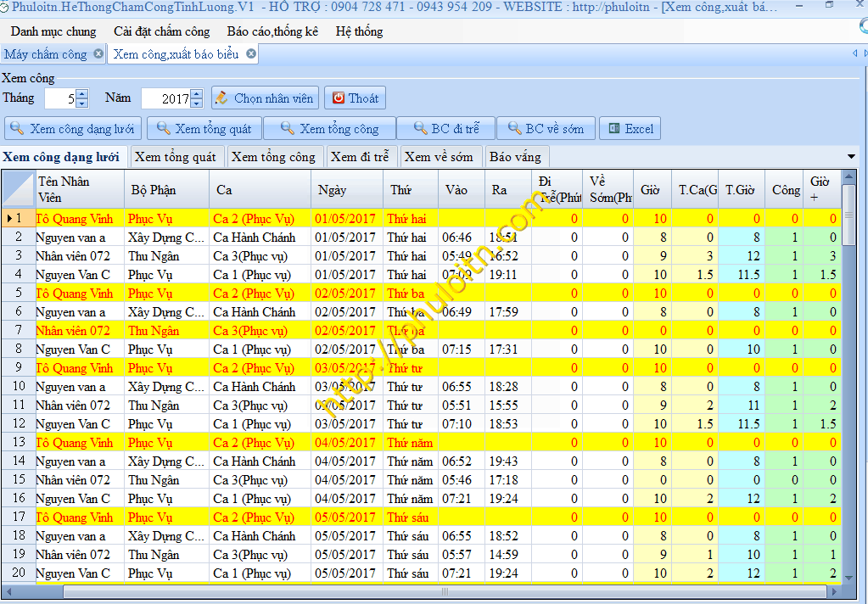The height and width of the screenshot is (604, 868).
Task: Sort by the Vào column header
Action: point(462,189)
